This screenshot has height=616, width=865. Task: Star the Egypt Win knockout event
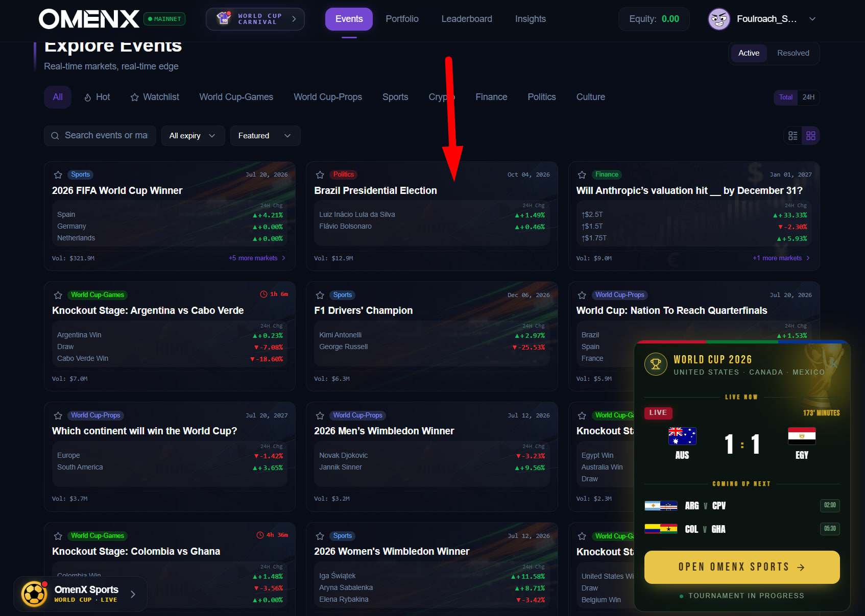point(582,415)
